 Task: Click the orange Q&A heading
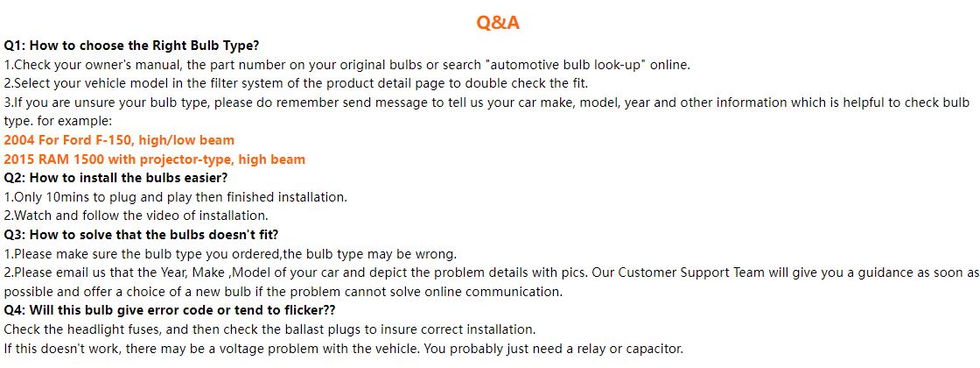pos(498,23)
